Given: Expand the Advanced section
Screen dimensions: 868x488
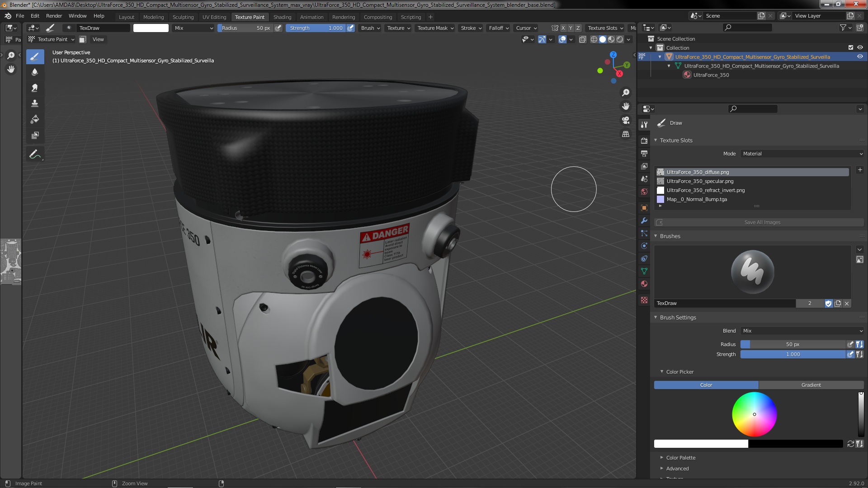Looking at the screenshot, I should pyautogui.click(x=677, y=469).
